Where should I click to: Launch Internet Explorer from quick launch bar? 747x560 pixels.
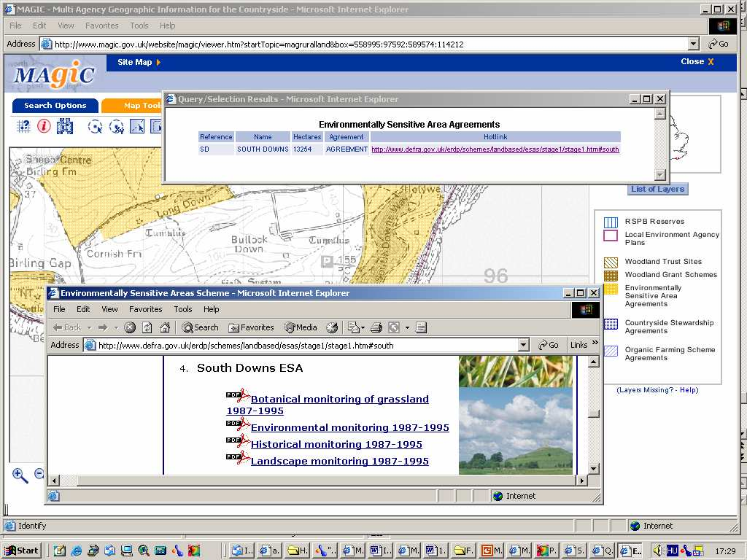pyautogui.click(x=76, y=551)
